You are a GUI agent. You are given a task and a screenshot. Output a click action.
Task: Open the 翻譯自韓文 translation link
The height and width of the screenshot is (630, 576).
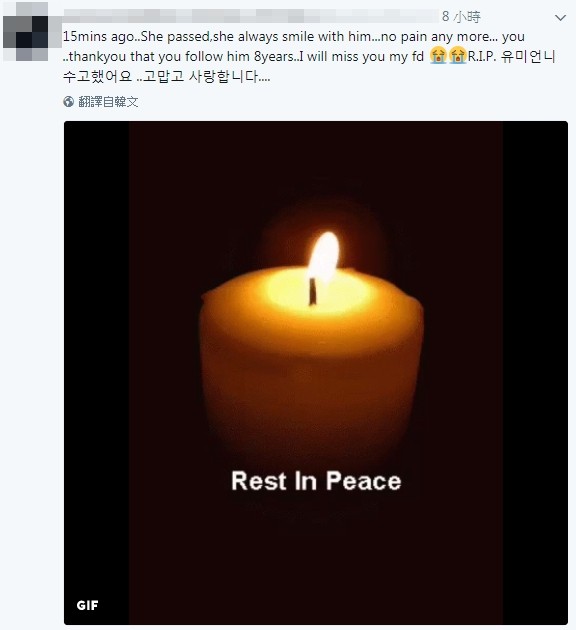point(108,102)
